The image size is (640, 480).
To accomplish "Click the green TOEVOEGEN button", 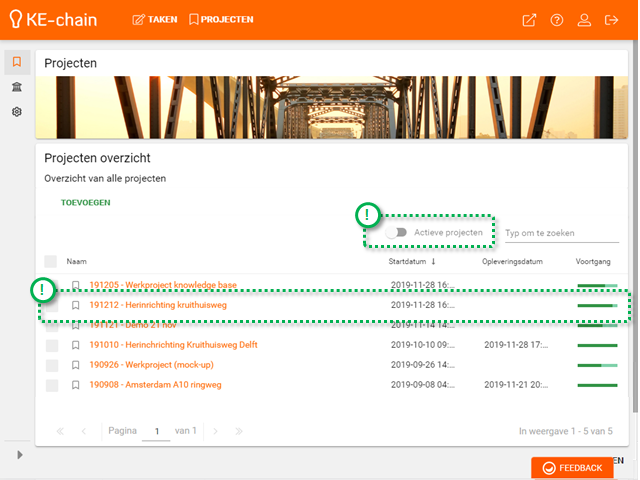I will [x=86, y=202].
